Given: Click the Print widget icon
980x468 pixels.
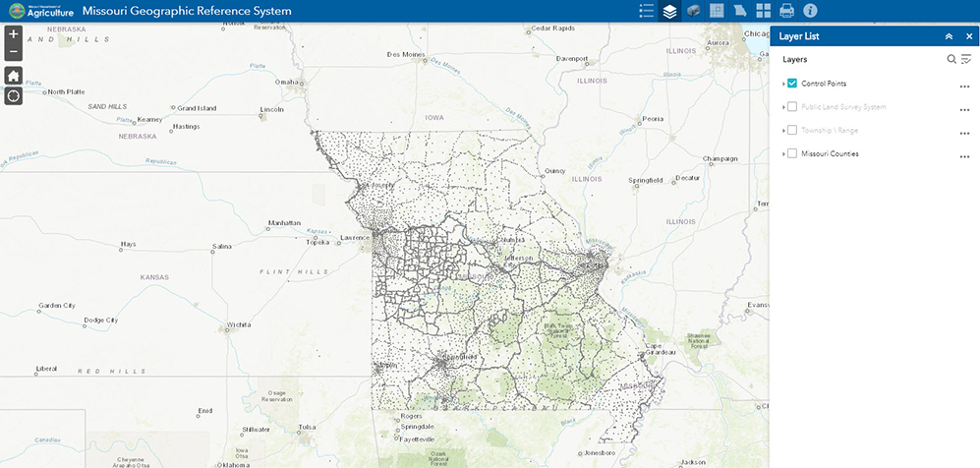Looking at the screenshot, I should pyautogui.click(x=786, y=11).
